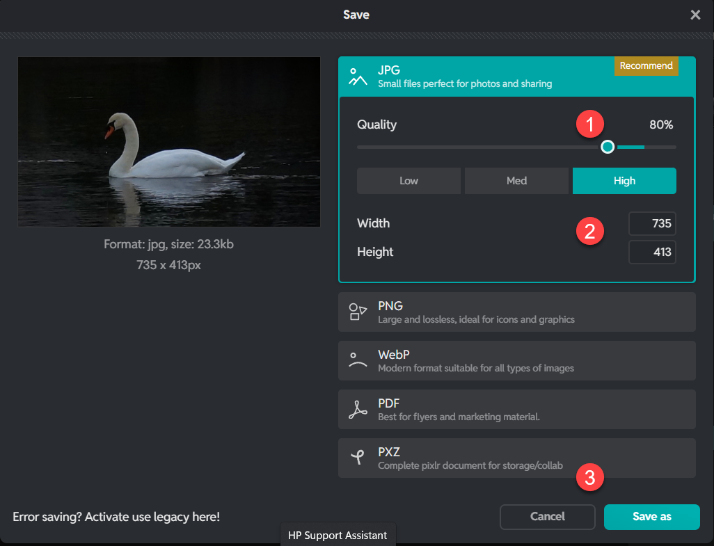The width and height of the screenshot is (714, 546).
Task: Click the JPG format mountain icon
Action: [357, 76]
